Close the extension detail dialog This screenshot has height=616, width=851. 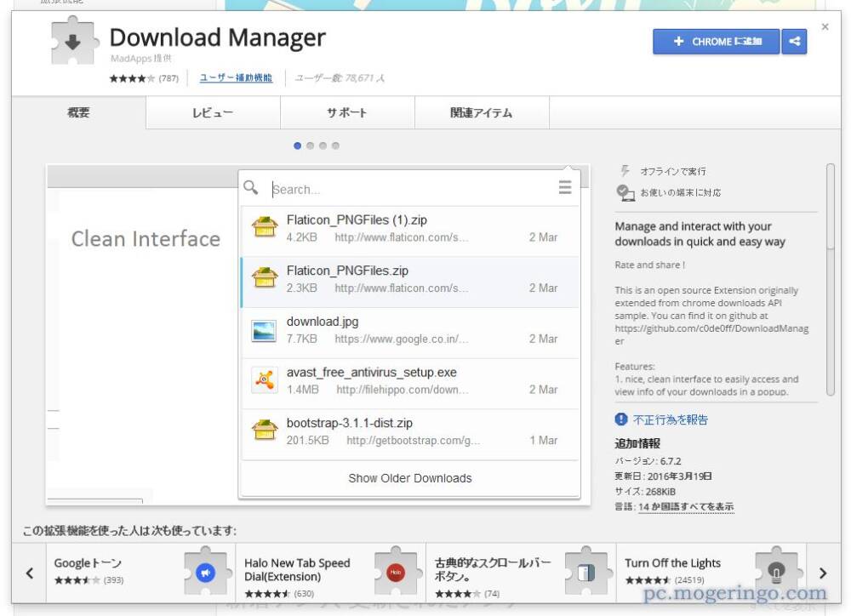point(825,26)
